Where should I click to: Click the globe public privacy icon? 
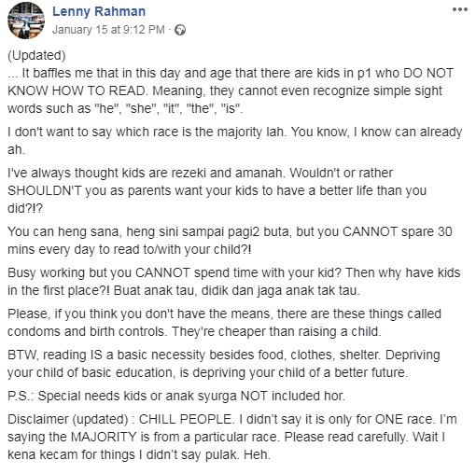180,30
